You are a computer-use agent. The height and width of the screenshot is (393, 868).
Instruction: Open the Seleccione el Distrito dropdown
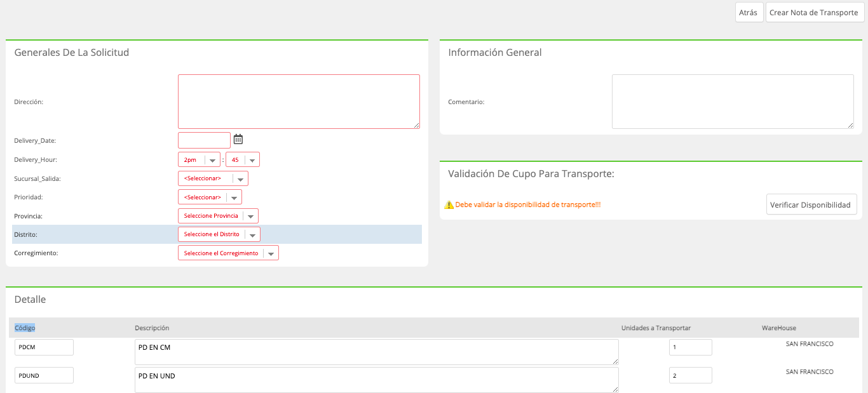pyautogui.click(x=219, y=234)
